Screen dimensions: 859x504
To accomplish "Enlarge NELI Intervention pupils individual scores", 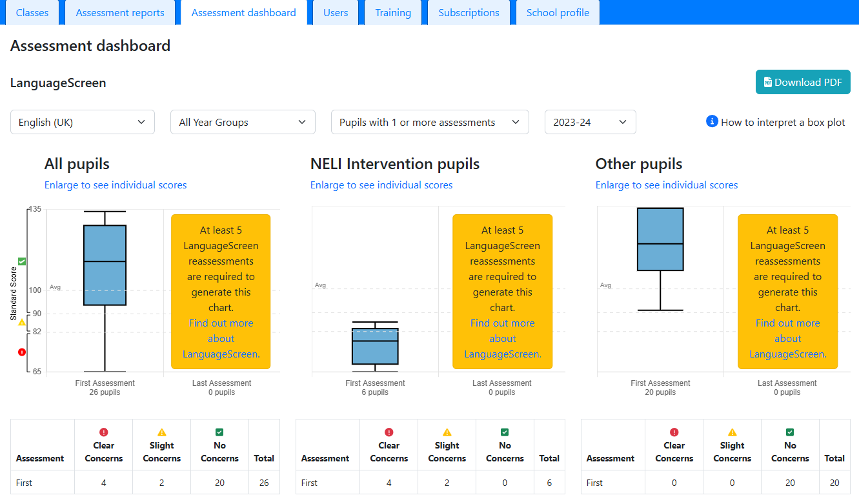I will [381, 185].
